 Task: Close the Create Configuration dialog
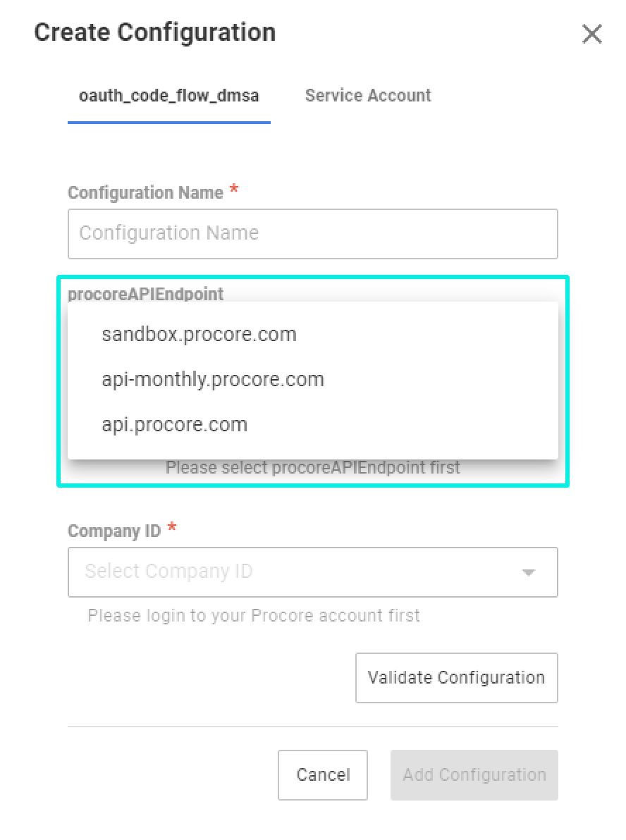coord(591,34)
